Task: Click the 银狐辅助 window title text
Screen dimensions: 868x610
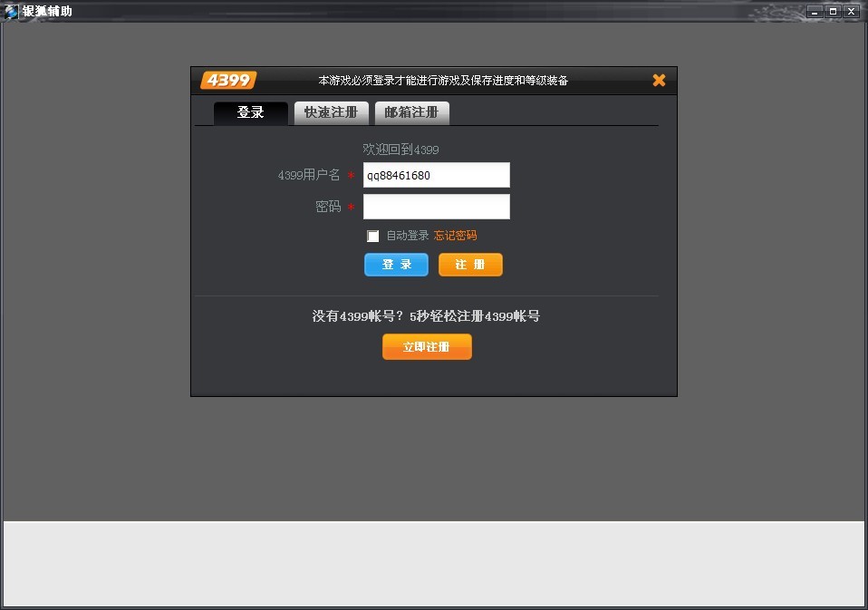Action: [48, 11]
